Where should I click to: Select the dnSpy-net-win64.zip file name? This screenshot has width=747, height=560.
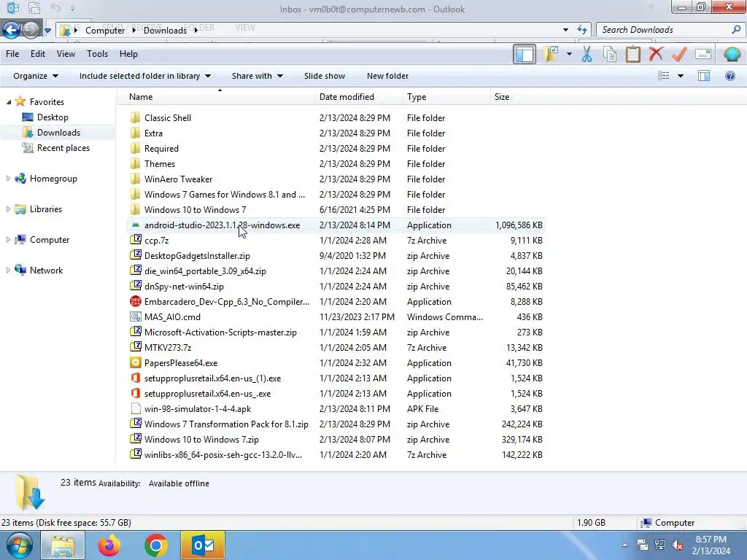click(184, 286)
